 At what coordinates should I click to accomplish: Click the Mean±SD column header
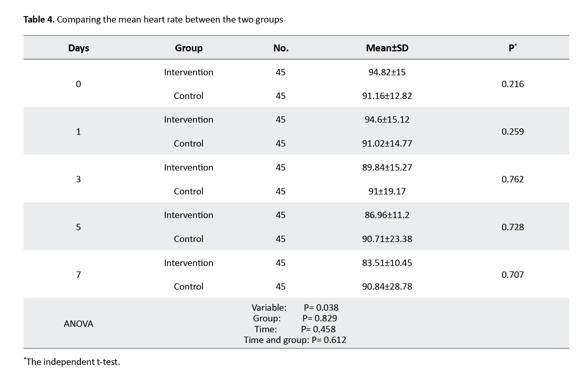point(387,48)
